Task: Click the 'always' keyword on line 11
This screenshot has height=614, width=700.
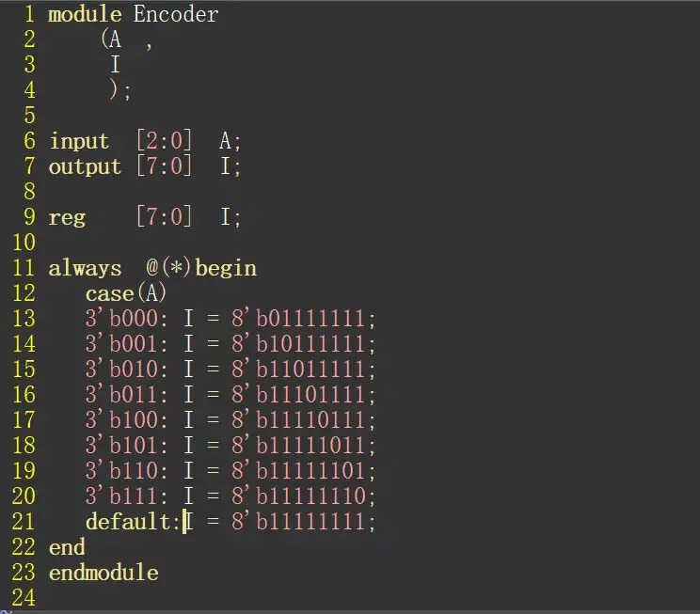Action: coord(85,269)
